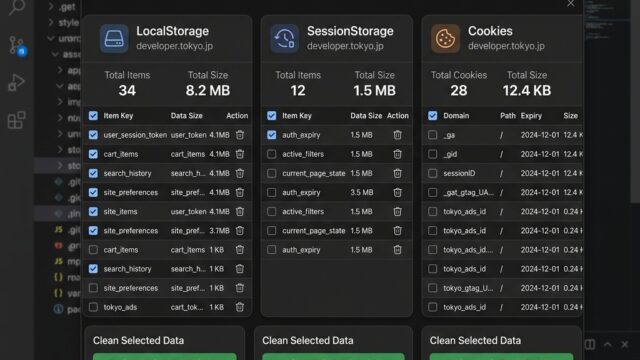640x360 pixels.
Task: Click the 8.2 MB total size value
Action: tap(208, 90)
